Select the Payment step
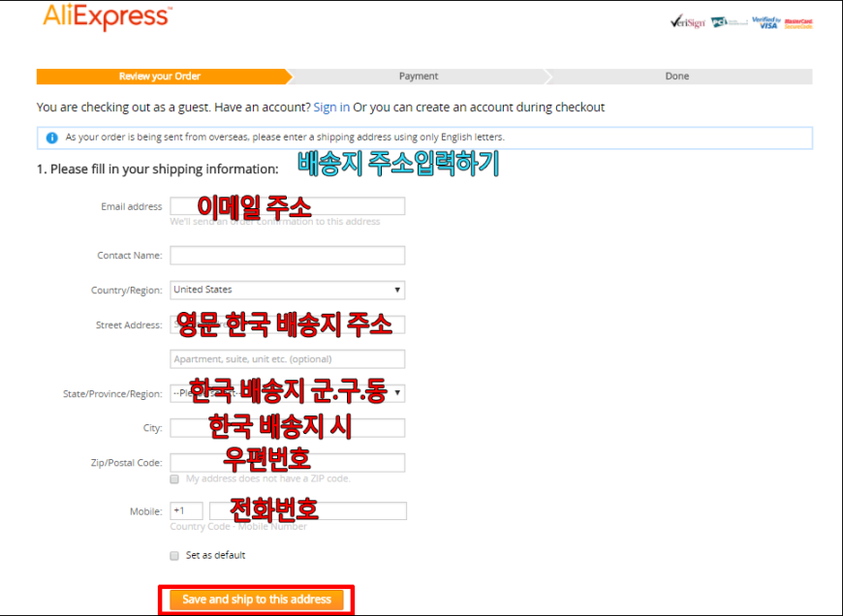843x616 pixels. point(419,77)
